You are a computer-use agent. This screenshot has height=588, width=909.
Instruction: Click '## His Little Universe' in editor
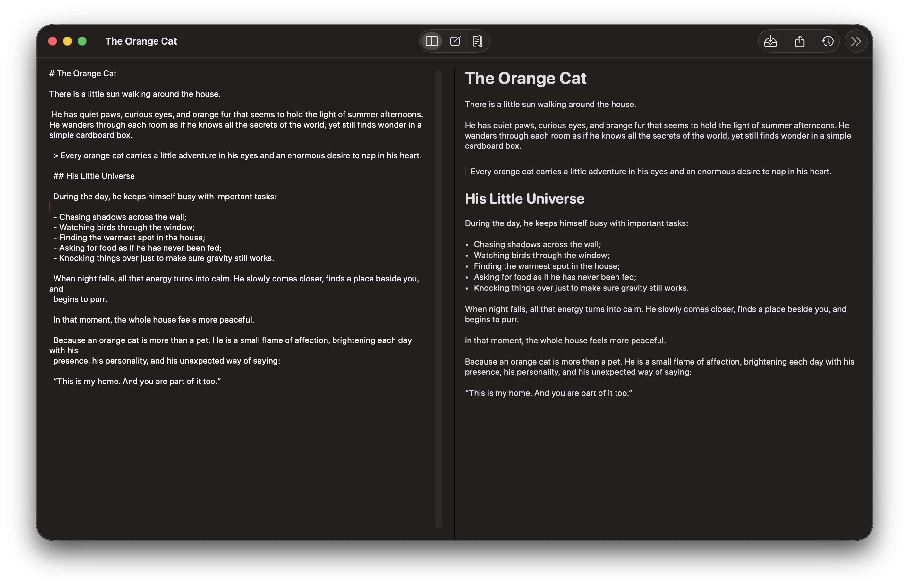coord(94,176)
